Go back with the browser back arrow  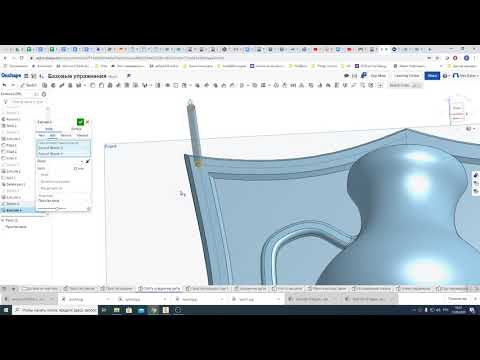(x=5, y=58)
